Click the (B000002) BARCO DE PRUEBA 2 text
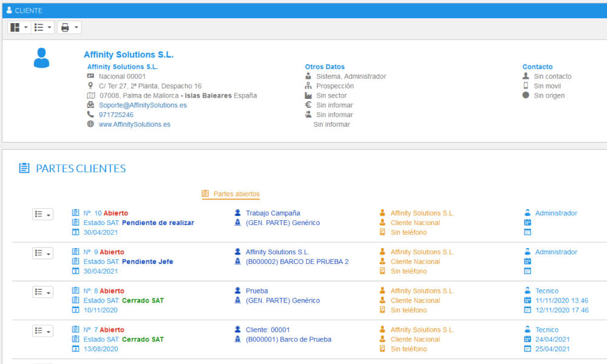The width and height of the screenshot is (607, 364). click(x=297, y=261)
